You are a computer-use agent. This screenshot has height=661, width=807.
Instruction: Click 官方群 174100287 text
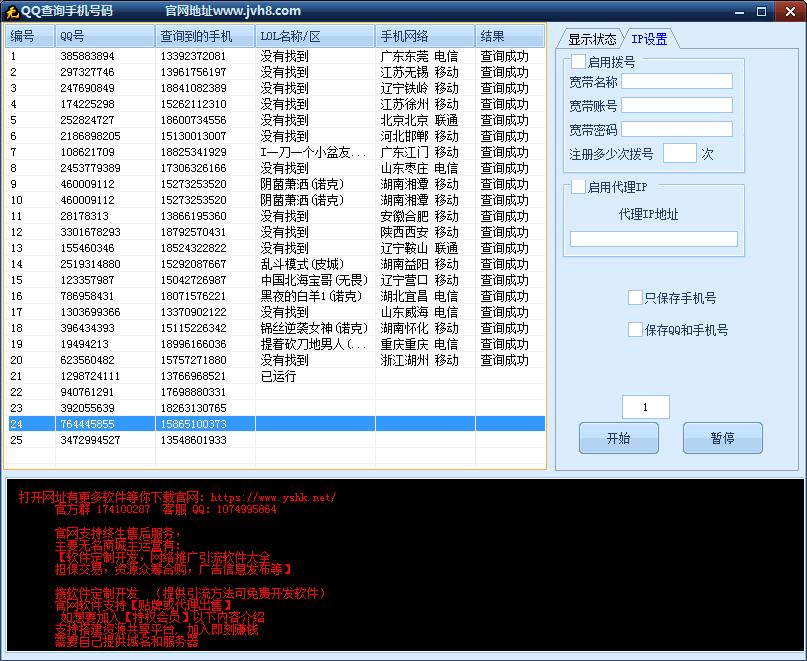click(102, 509)
